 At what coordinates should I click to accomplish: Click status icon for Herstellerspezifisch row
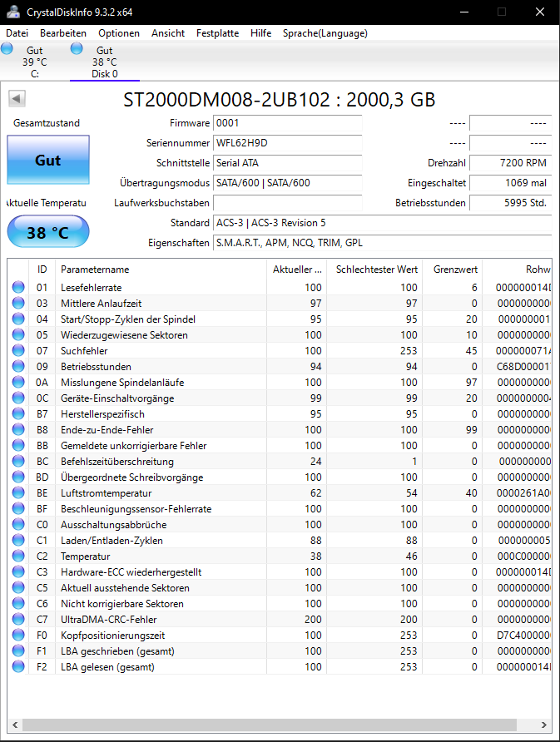coord(18,413)
